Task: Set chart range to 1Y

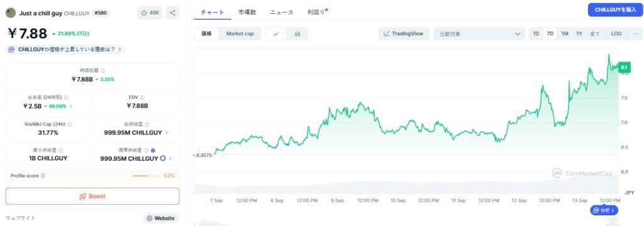Action: click(x=579, y=34)
